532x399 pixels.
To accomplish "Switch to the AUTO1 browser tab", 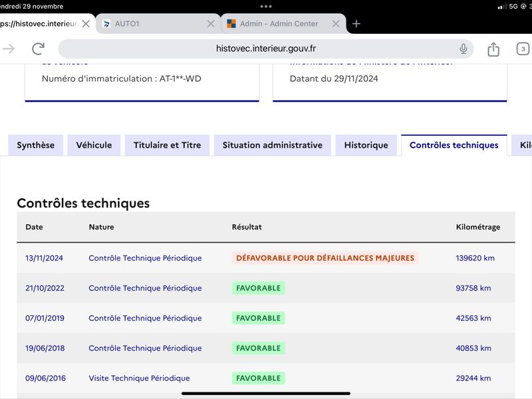I will pyautogui.click(x=158, y=24).
